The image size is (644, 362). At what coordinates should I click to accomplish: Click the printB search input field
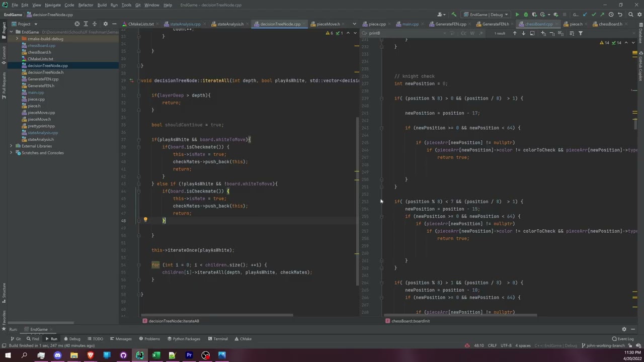coord(407,33)
